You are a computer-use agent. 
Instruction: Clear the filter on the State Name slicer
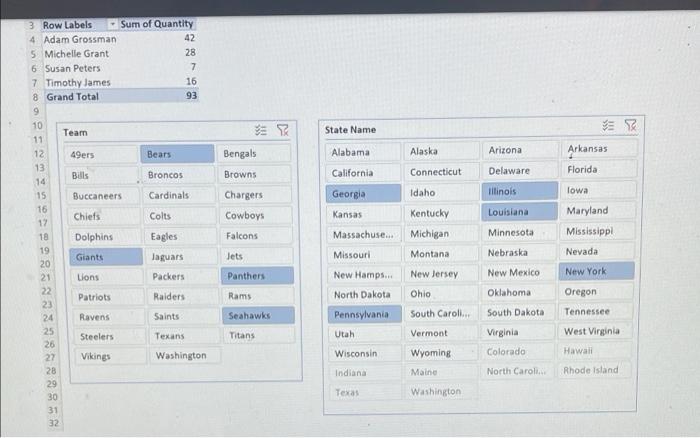[630, 125]
